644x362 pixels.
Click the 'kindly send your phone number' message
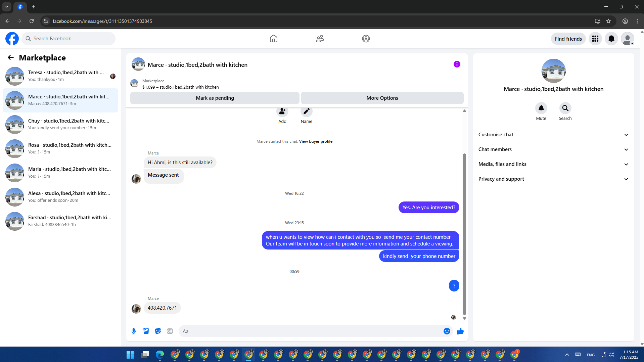point(419,256)
